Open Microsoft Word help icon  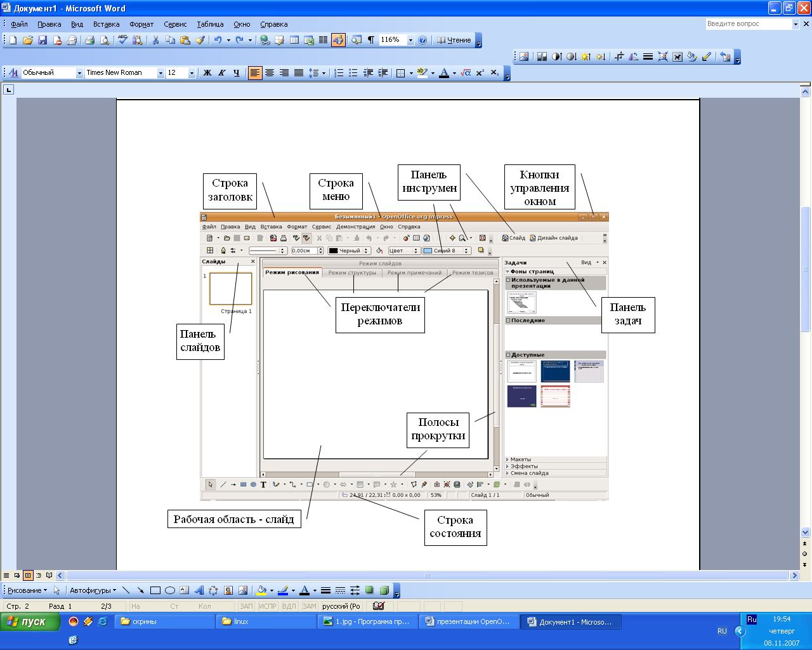pyautogui.click(x=422, y=40)
